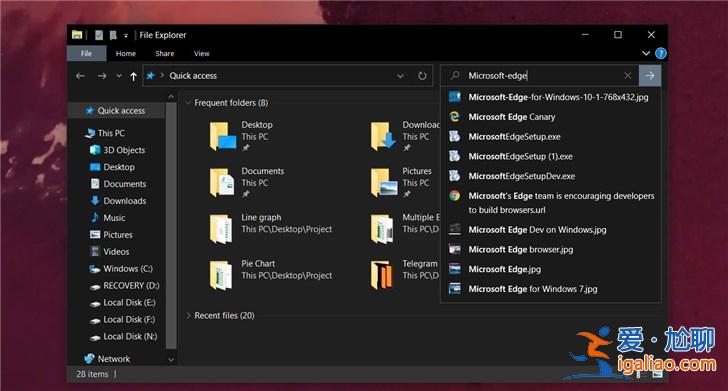Click the Chrome icon beside the browsers.url result
This screenshot has width=728, height=391.
click(x=455, y=196)
